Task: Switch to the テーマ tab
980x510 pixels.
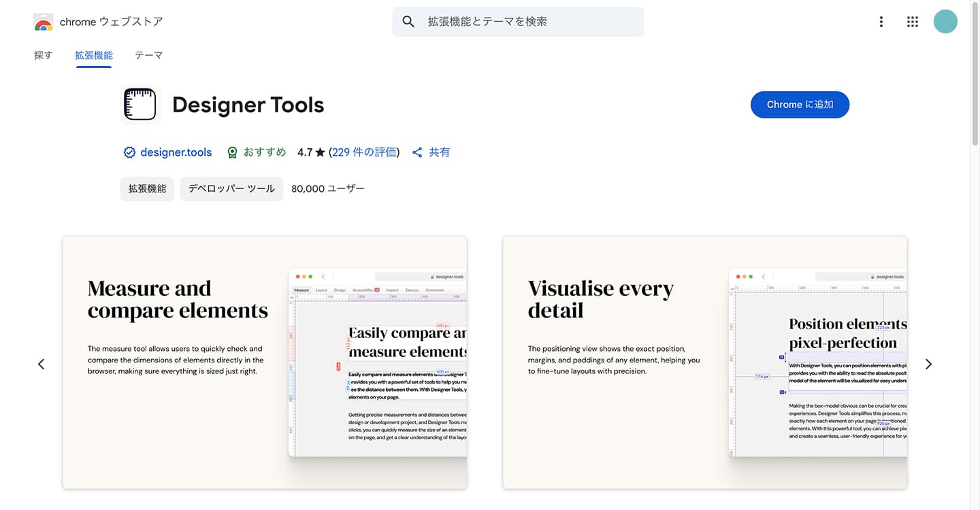Action: tap(148, 55)
